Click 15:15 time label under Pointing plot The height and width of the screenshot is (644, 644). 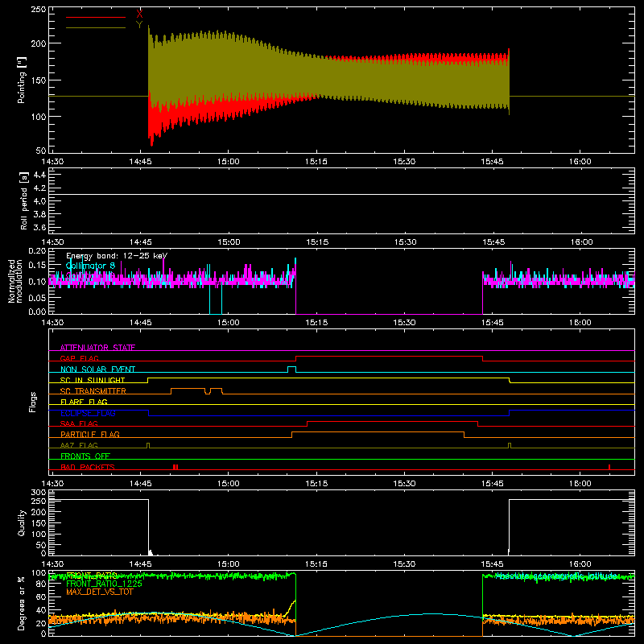coord(316,162)
